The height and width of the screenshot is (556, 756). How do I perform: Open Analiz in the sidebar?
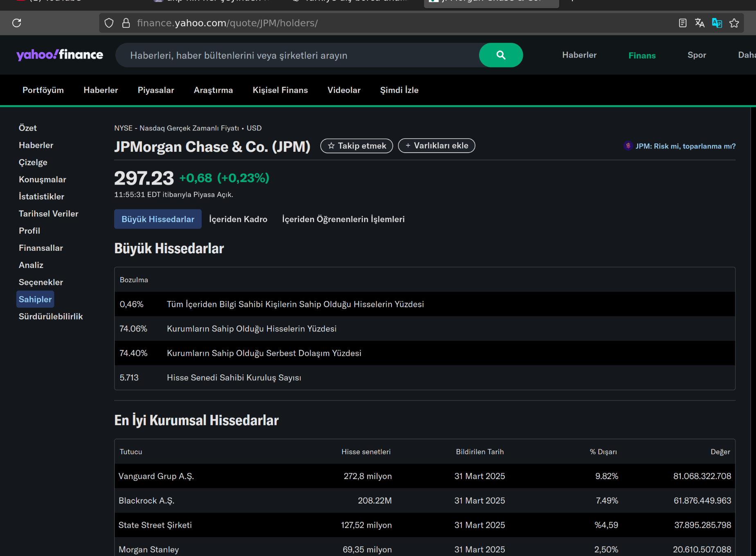[x=31, y=265]
